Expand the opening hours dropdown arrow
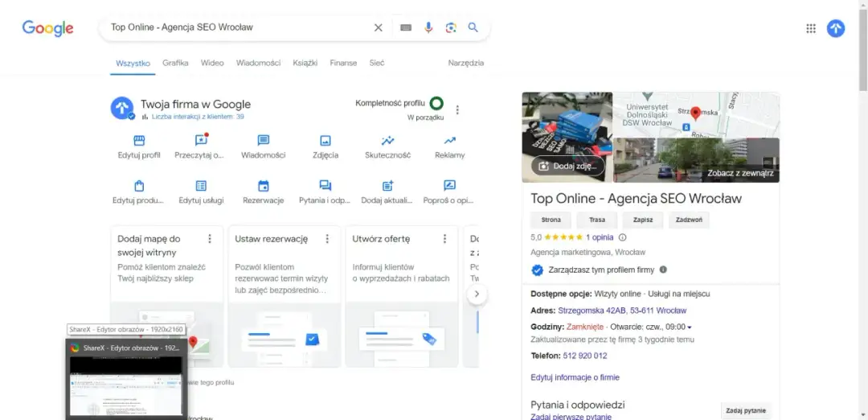The image size is (868, 420). [690, 327]
